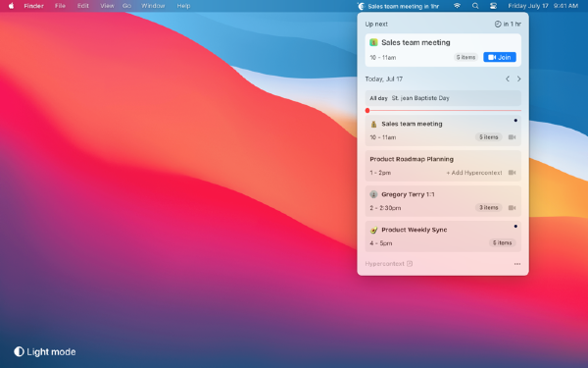Click avocado icon of Product Weekly Sync
The image size is (588, 368).
[373, 230]
